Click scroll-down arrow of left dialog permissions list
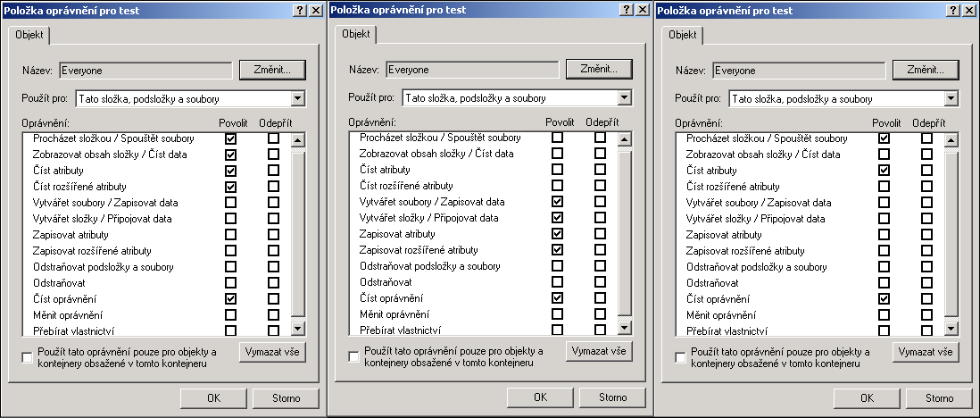The height and width of the screenshot is (418, 980). coord(297,328)
